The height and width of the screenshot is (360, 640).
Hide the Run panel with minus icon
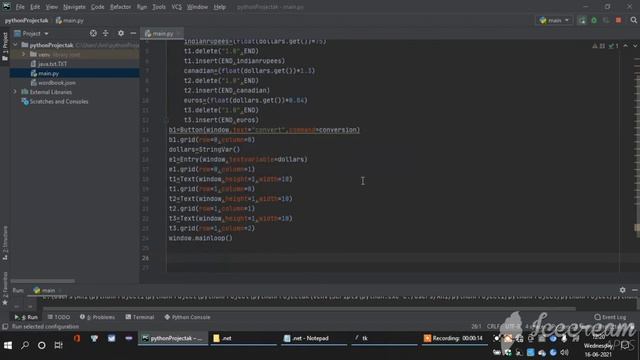click(635, 290)
